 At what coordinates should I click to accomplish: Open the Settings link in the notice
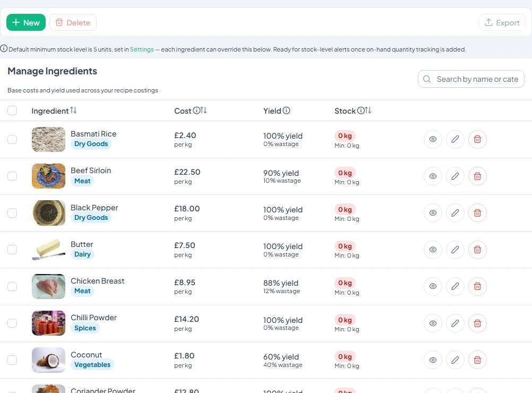tap(142, 49)
